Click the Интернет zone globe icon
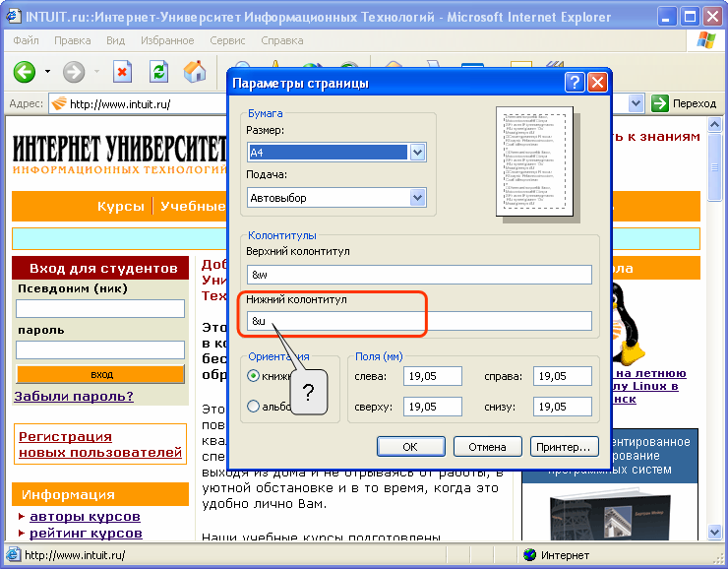This screenshot has width=728, height=569. (529, 554)
